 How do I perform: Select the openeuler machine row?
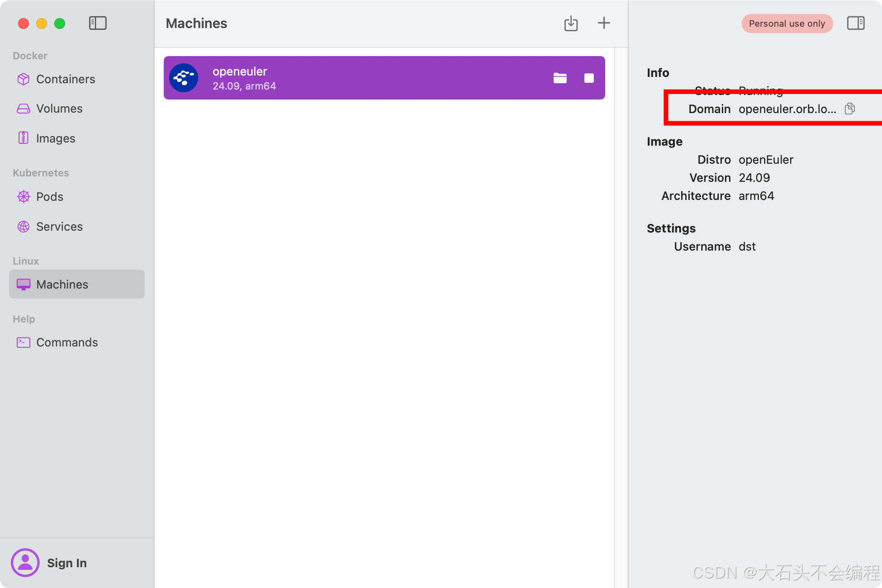pos(362,78)
